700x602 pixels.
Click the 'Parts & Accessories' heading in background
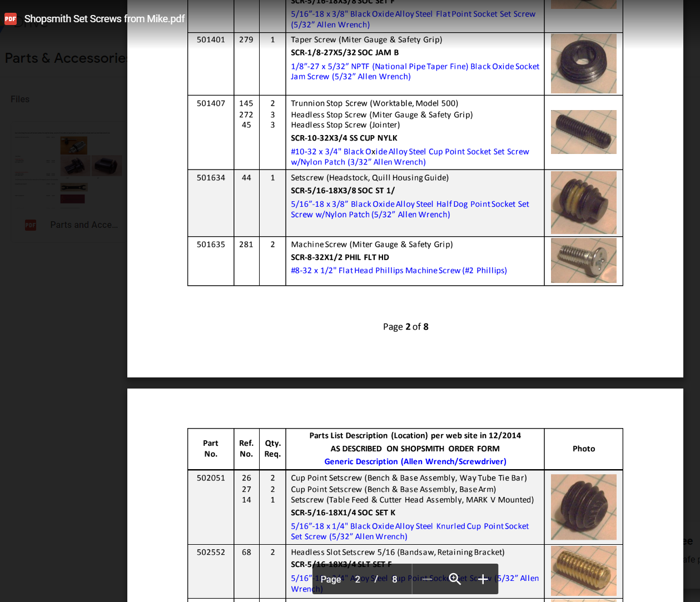[x=66, y=58]
